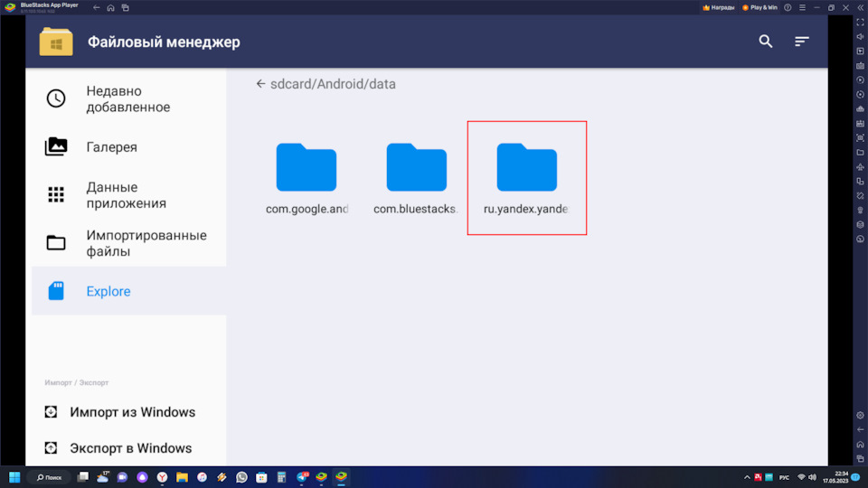Open BlueStacks help question mark icon
The width and height of the screenshot is (868, 488).
click(x=788, y=8)
